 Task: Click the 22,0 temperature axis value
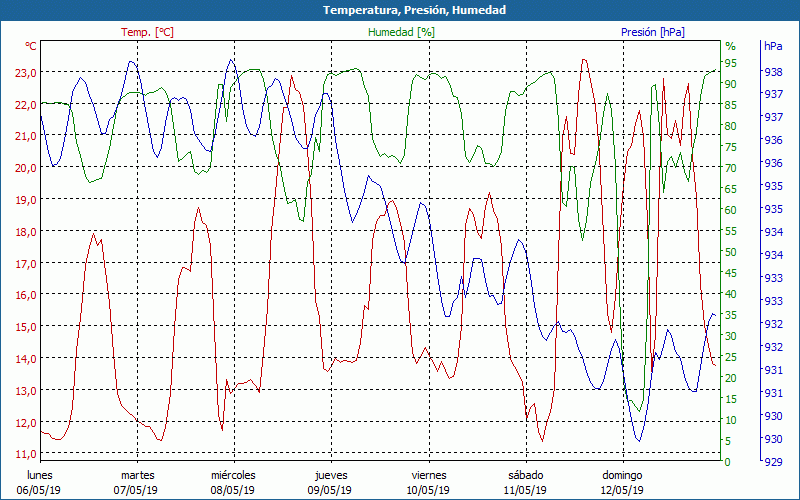tap(26, 105)
